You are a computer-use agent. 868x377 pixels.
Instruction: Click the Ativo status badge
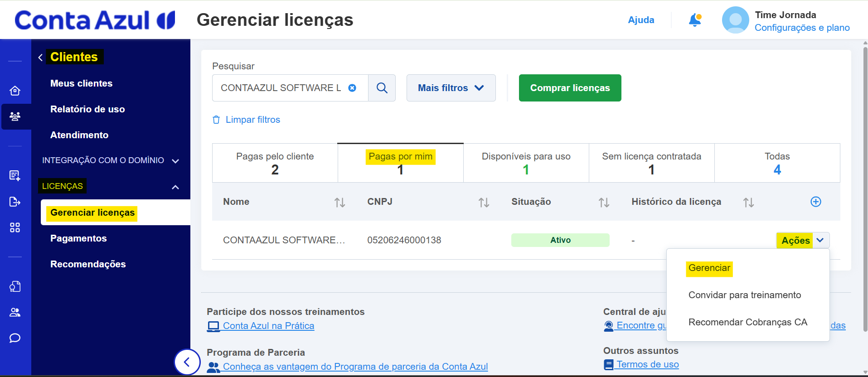tap(560, 240)
